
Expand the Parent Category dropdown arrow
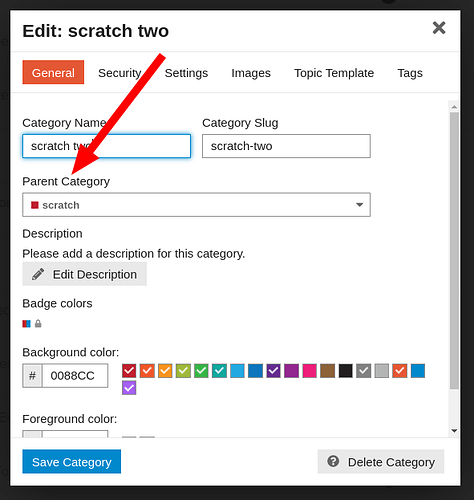pyautogui.click(x=359, y=205)
